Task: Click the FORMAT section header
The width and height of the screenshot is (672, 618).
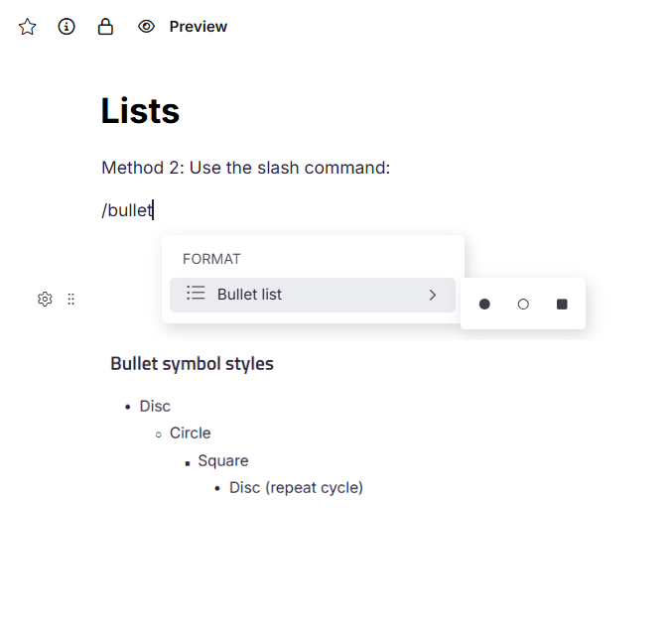Action: (211, 259)
